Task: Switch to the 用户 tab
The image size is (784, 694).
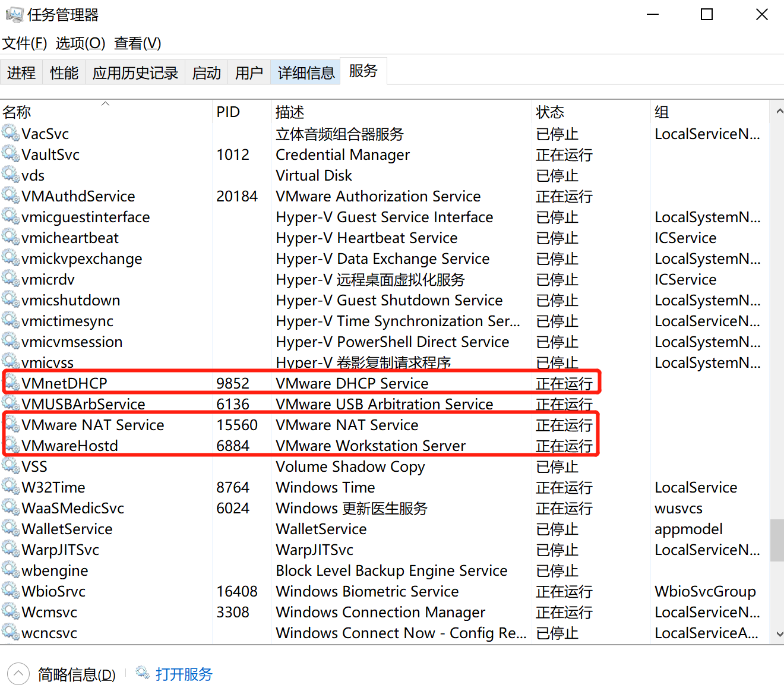Action: click(249, 72)
